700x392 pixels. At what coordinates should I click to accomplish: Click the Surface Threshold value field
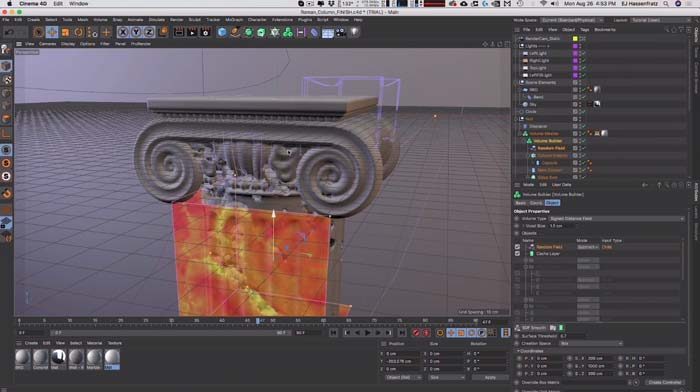coord(572,336)
